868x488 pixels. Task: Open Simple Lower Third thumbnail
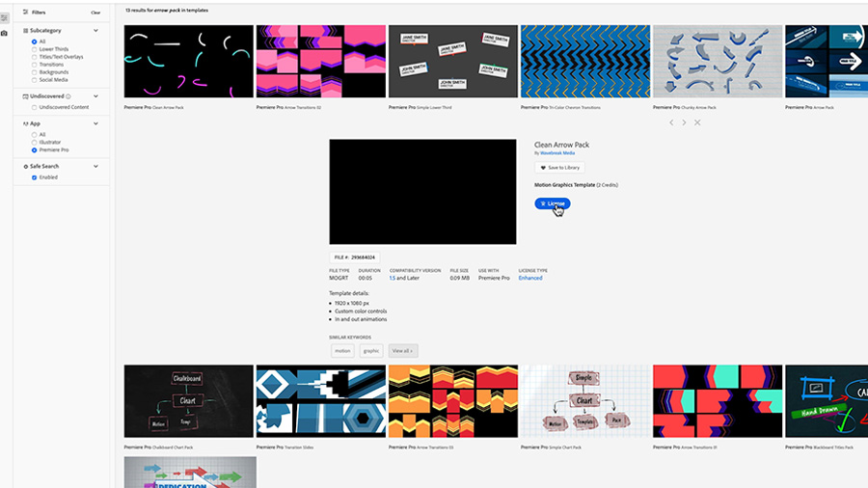tap(453, 62)
